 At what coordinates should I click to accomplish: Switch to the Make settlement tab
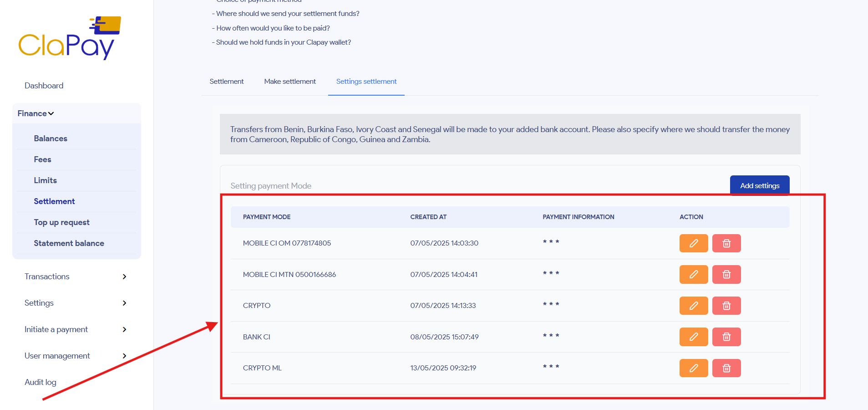[x=290, y=82]
